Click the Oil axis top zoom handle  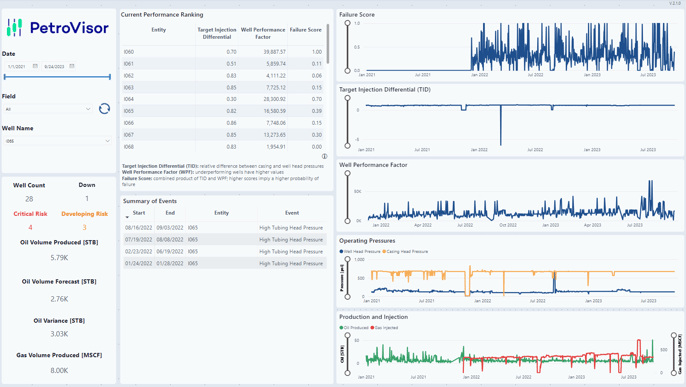pyautogui.click(x=347, y=335)
